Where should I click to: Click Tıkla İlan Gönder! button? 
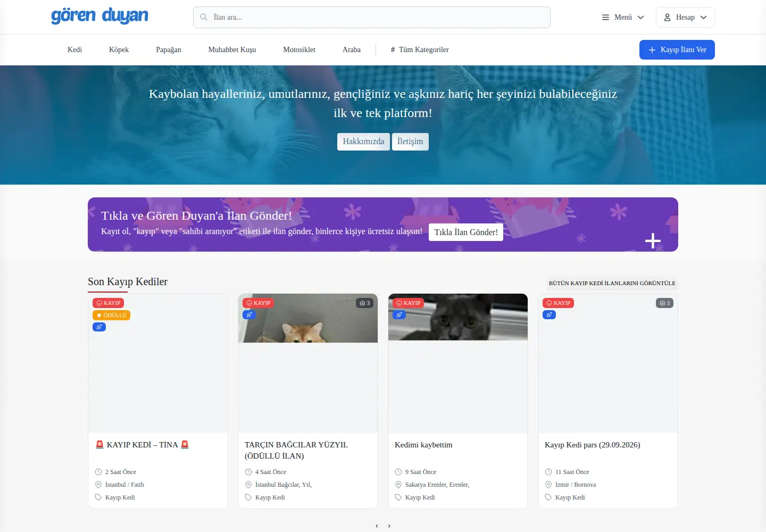(x=466, y=232)
